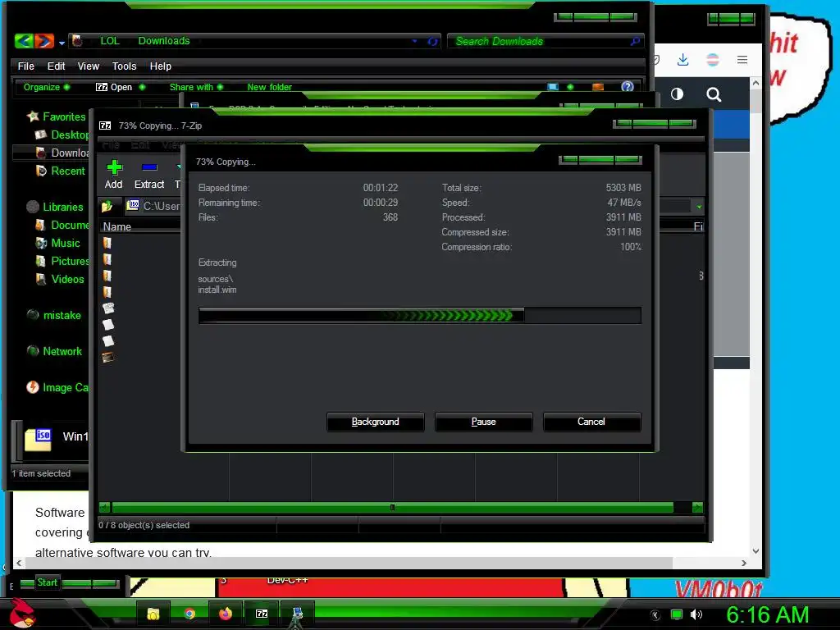This screenshot has width=840, height=630.
Task: Click the Firefox vertical scrollbar down arrow
Action: pyautogui.click(x=756, y=550)
